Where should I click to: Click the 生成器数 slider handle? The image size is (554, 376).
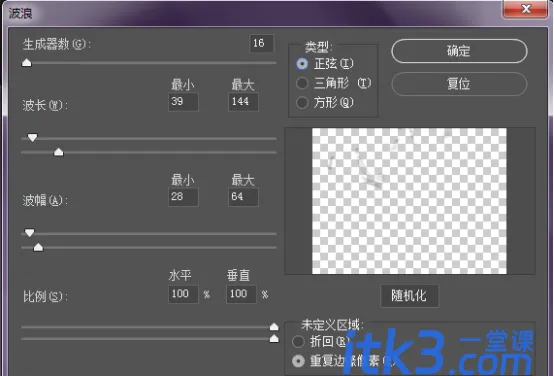[27, 63]
